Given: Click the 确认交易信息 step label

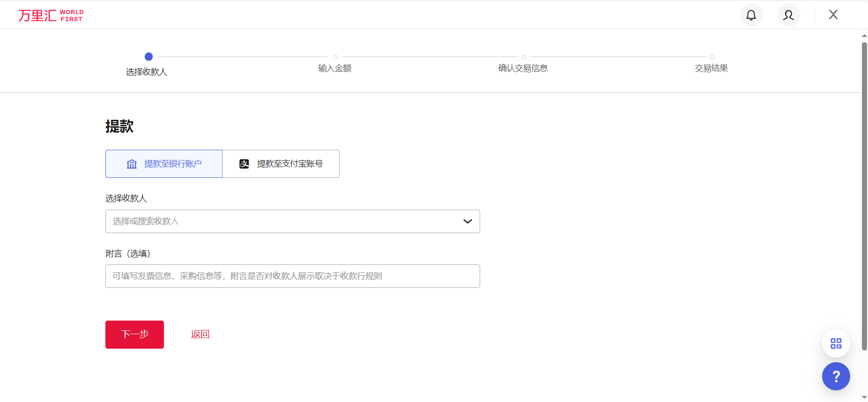Looking at the screenshot, I should [523, 68].
